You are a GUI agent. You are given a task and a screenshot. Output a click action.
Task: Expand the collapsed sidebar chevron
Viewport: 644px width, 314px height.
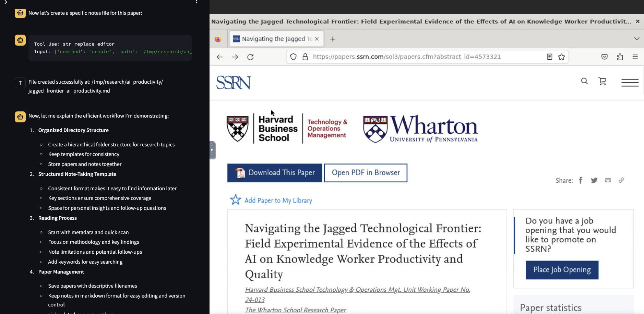click(x=5, y=2)
